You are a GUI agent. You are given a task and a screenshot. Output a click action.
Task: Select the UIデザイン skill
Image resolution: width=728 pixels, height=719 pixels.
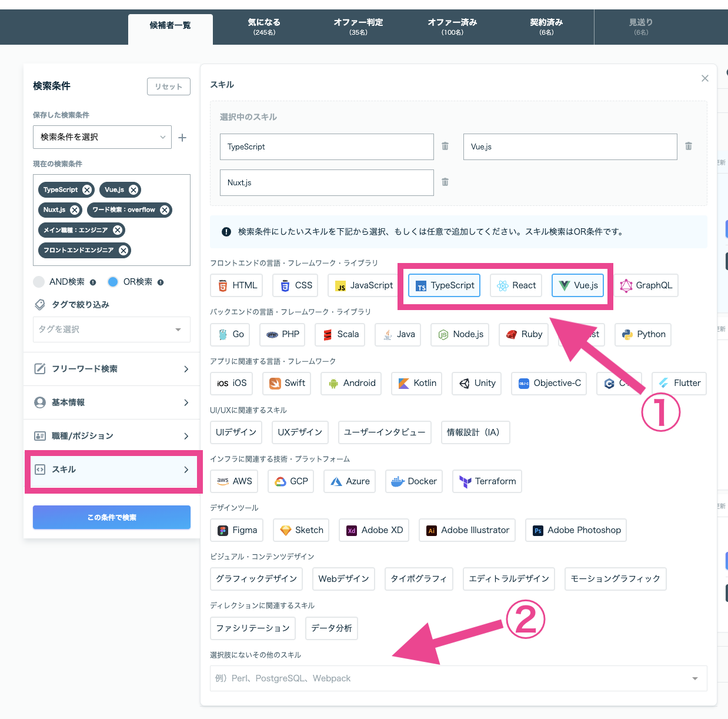tap(236, 432)
